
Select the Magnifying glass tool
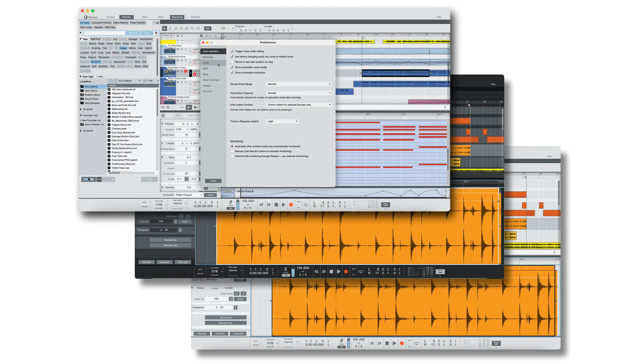[192, 28]
